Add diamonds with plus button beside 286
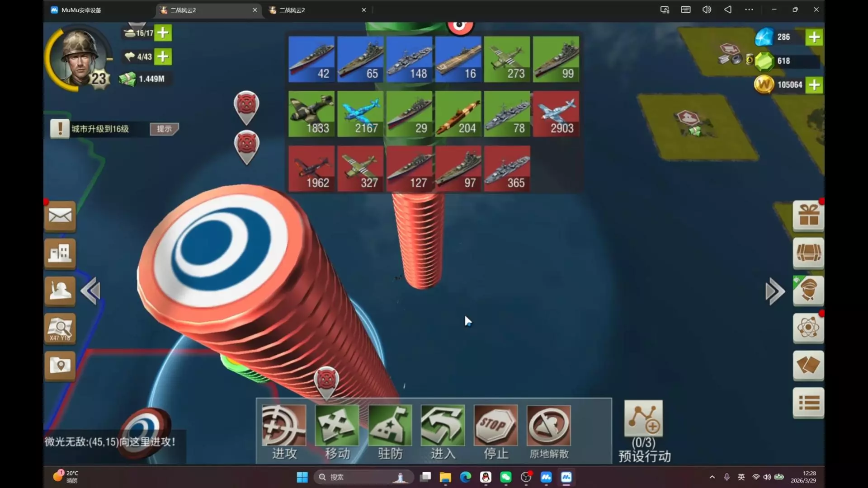The image size is (868, 488). coord(814,37)
